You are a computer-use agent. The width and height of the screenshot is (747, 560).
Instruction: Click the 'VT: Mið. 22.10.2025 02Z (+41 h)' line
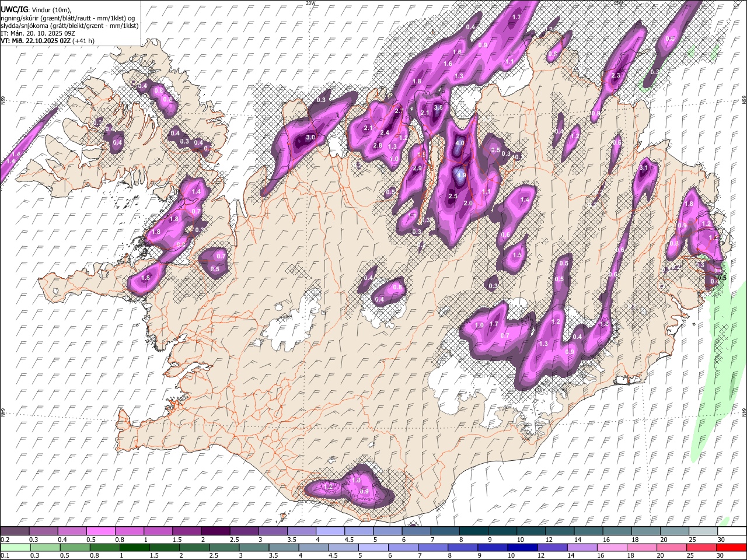click(x=47, y=41)
